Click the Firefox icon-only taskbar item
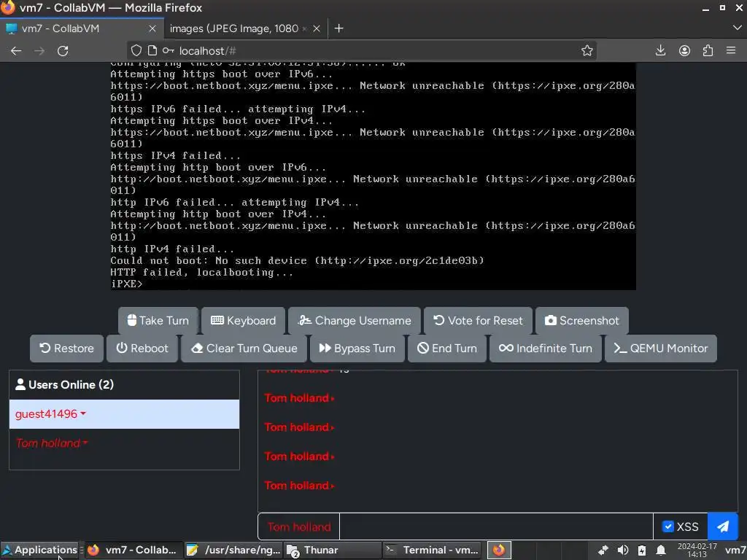Screen dimensions: 747x560 (499, 550)
